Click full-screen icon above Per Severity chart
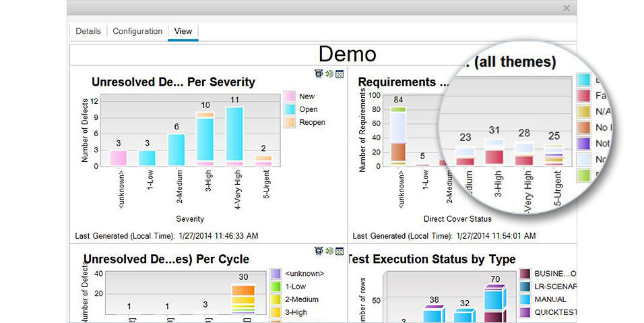 click(x=340, y=74)
